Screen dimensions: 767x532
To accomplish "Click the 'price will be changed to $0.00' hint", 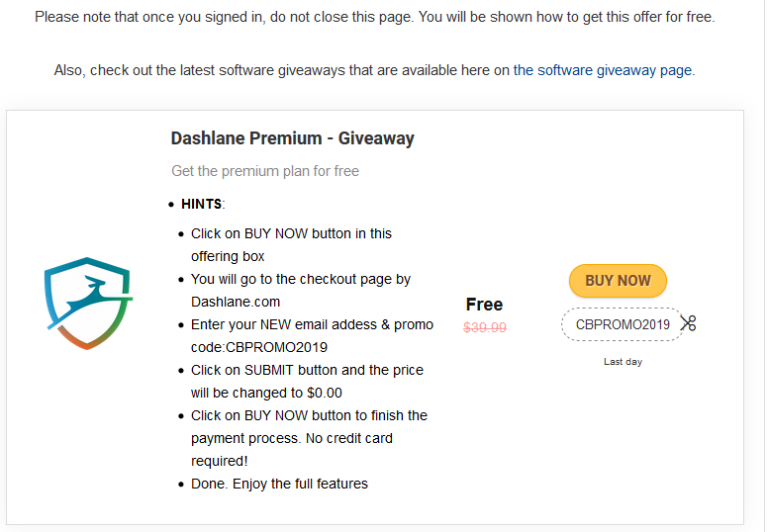I will point(307,382).
